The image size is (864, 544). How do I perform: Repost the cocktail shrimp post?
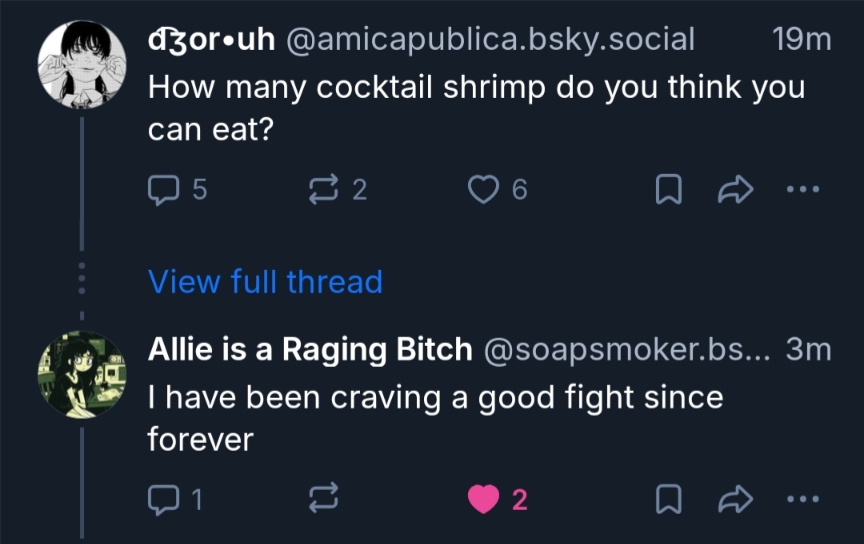pos(324,190)
